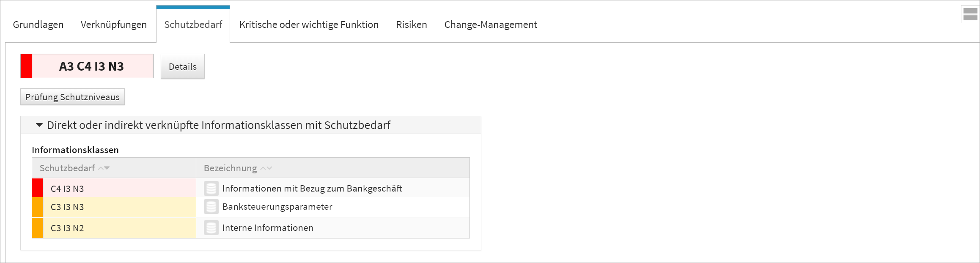The width and height of the screenshot is (980, 263).
Task: Click database icon beside Interne Informationen
Action: click(x=211, y=228)
